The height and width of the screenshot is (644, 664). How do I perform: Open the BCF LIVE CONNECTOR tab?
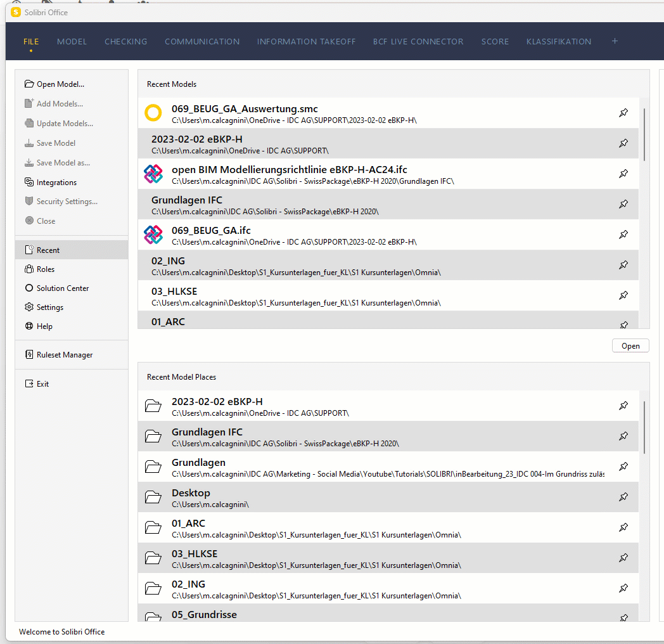(418, 42)
